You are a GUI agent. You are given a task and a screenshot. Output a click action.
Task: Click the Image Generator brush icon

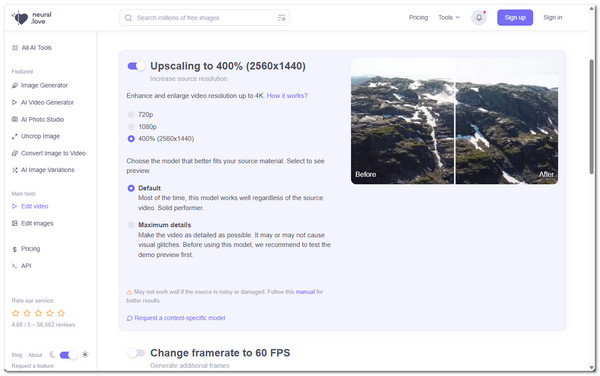tap(15, 85)
